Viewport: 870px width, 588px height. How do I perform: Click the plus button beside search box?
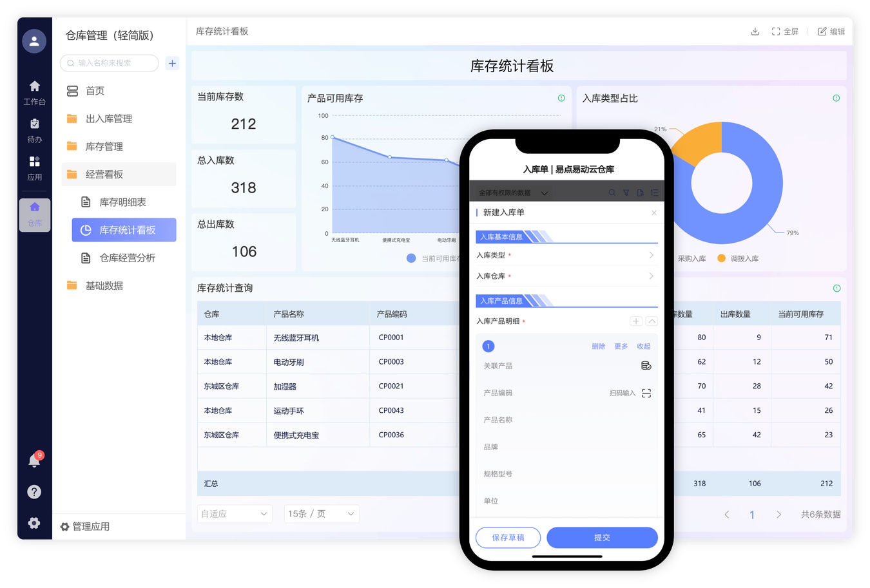tap(172, 63)
